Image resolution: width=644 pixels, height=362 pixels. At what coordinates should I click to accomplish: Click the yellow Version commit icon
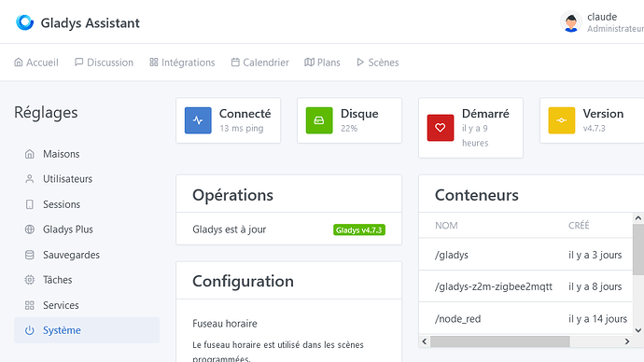(x=562, y=120)
